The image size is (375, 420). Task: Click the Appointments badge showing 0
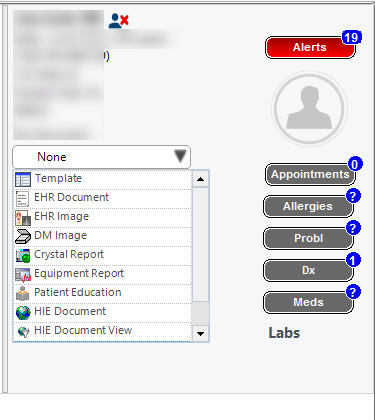click(355, 164)
